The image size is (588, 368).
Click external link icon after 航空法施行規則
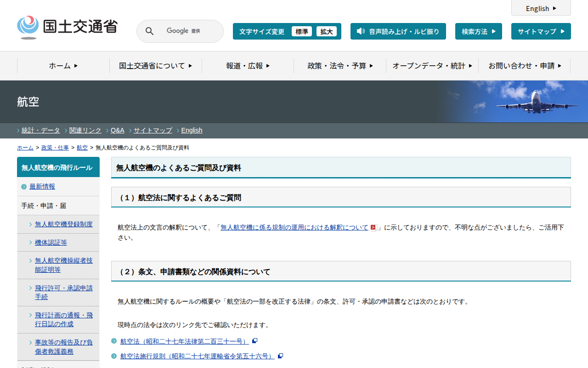point(280,356)
